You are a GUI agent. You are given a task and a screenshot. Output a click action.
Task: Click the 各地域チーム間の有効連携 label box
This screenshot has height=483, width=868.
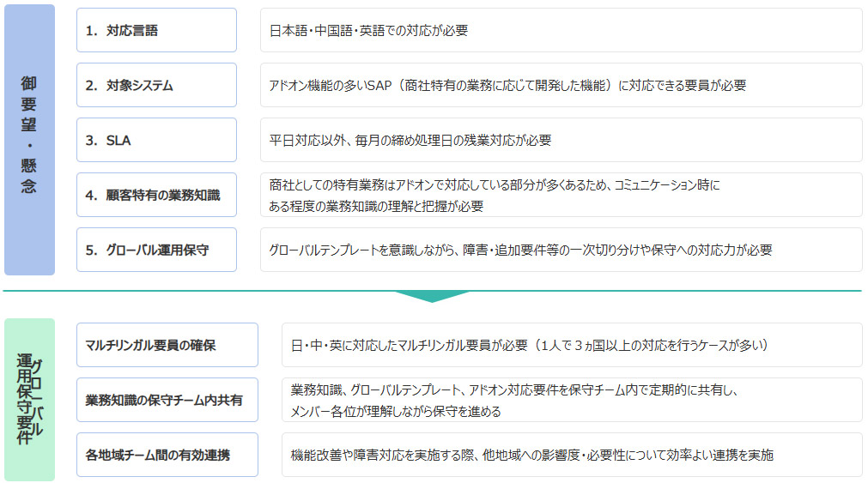[167, 455]
